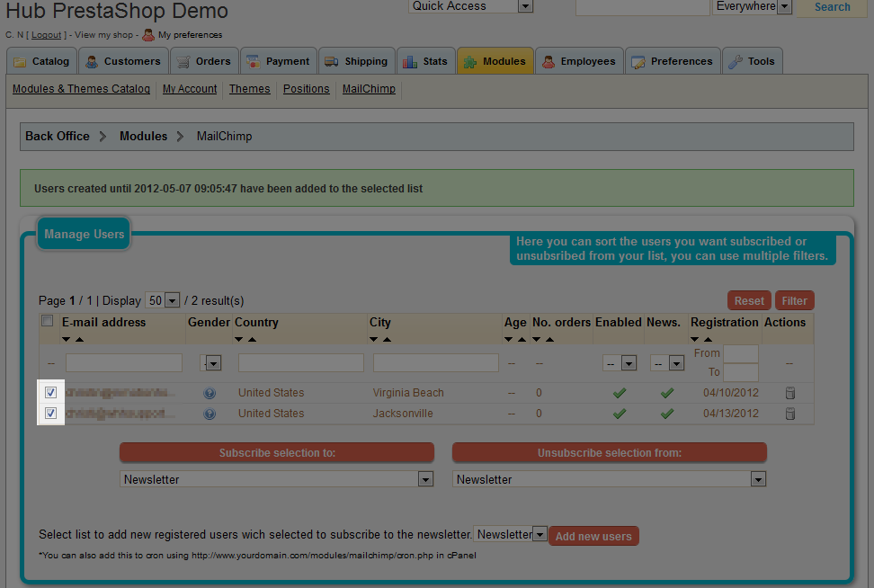Uncheck the Virginia Beach user checkbox

point(51,393)
